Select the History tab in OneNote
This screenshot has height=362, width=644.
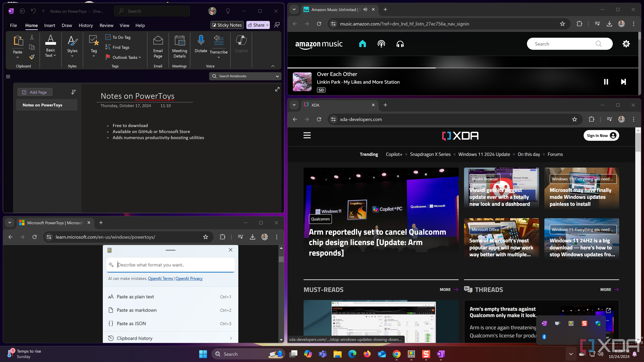point(86,25)
